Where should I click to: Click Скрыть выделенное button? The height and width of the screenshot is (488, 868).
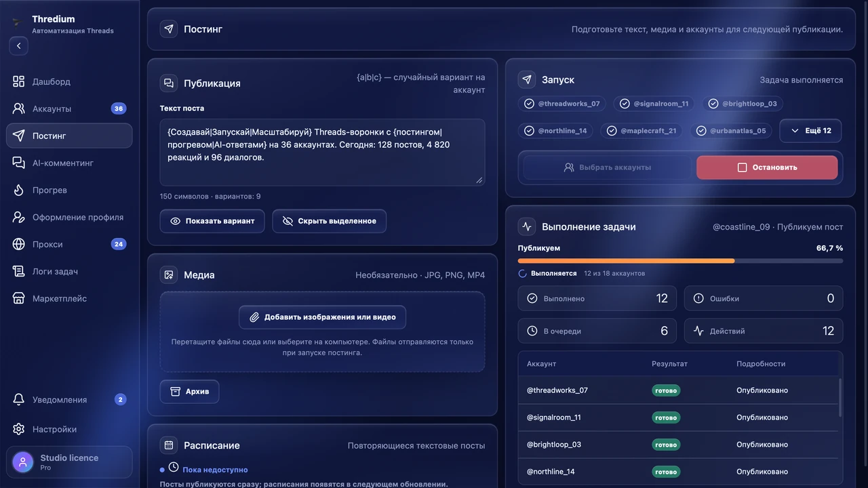pos(330,221)
